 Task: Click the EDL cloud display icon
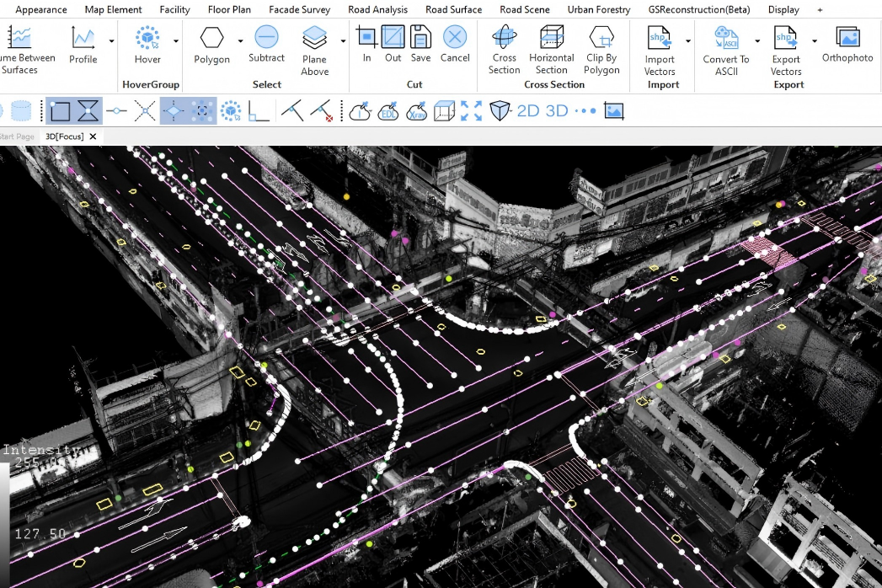coord(388,111)
